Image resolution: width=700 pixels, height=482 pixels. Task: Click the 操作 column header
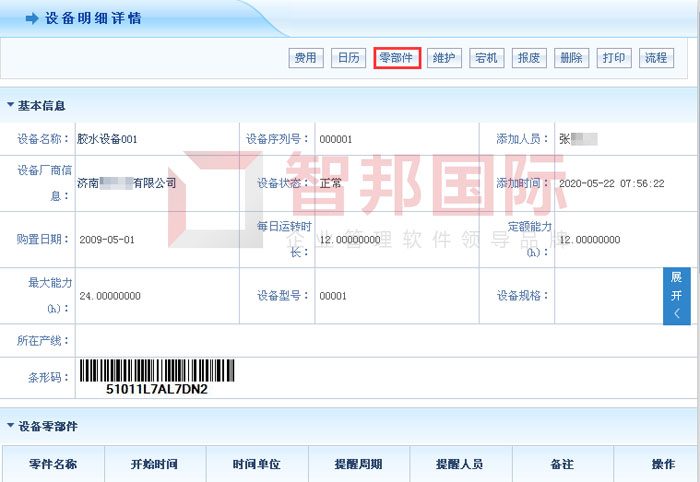click(x=663, y=465)
